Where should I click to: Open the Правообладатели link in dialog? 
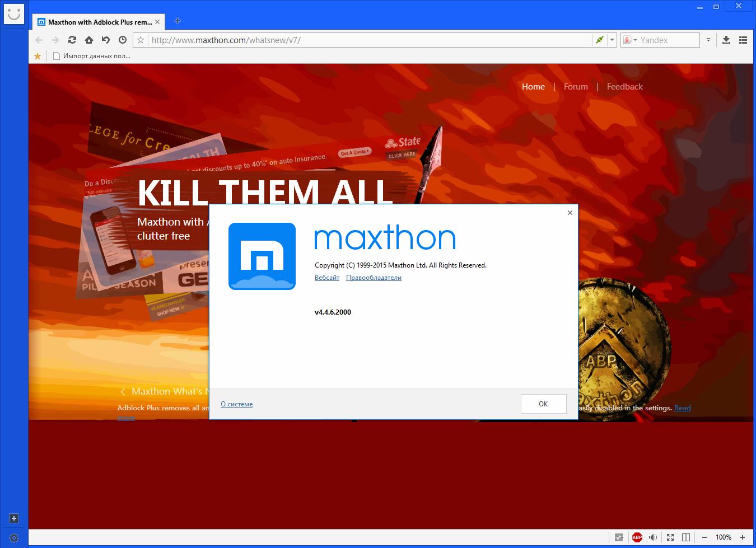coord(374,278)
